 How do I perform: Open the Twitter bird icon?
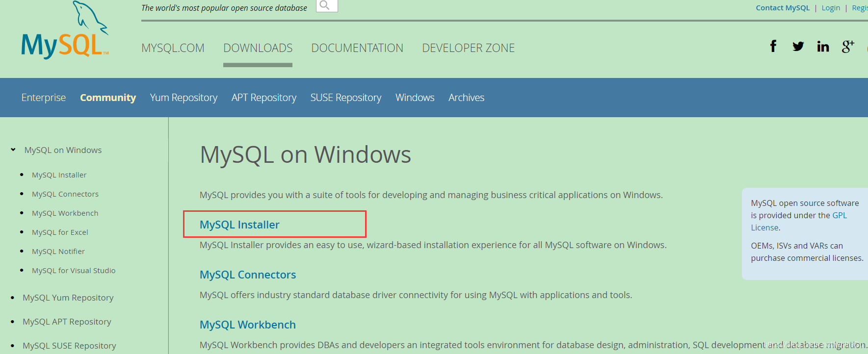coord(798,47)
